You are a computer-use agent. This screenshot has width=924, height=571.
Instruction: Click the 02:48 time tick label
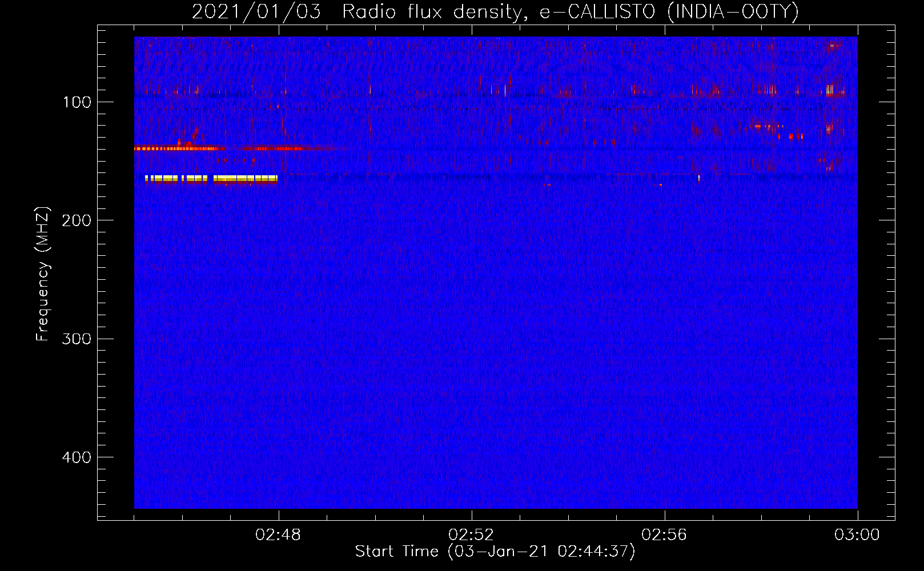(278, 535)
